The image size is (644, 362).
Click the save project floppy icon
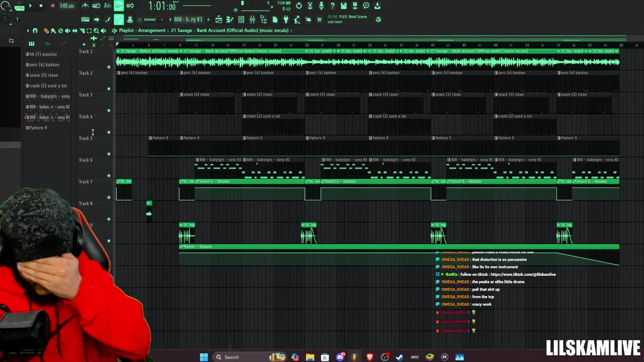344,6
